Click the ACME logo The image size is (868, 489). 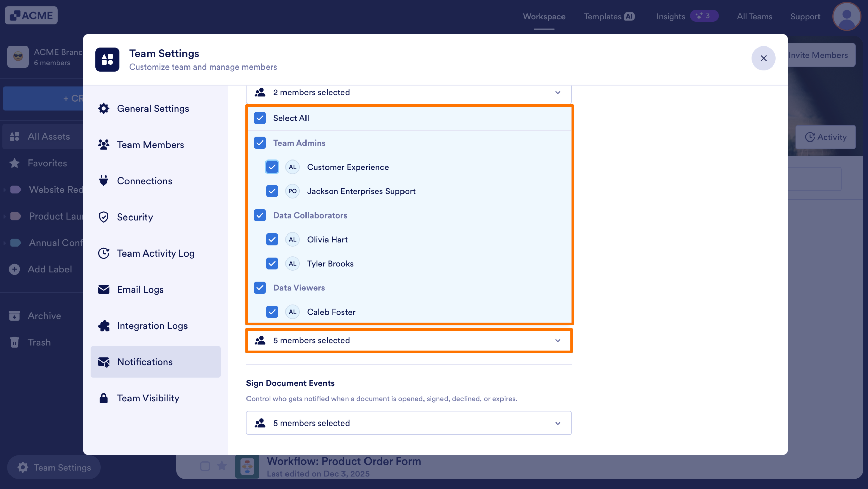[x=31, y=16]
